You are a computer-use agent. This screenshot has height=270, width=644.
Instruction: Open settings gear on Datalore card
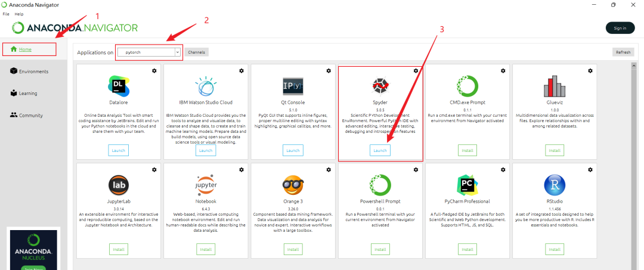154,70
